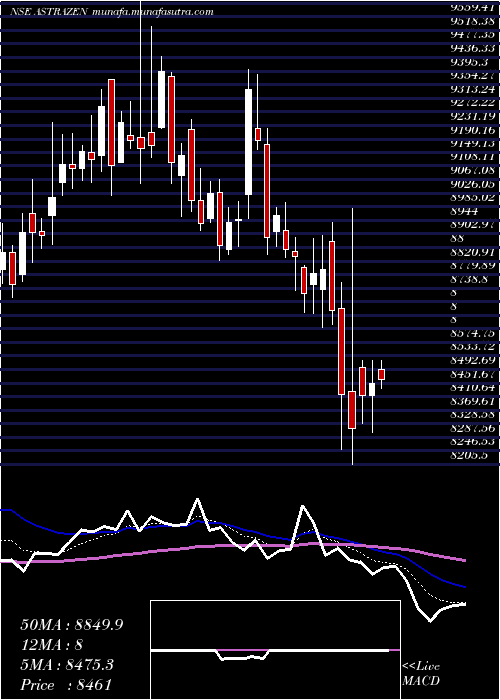
Task: Select the 9436.33 price axis label
Action: pyautogui.click(x=474, y=48)
